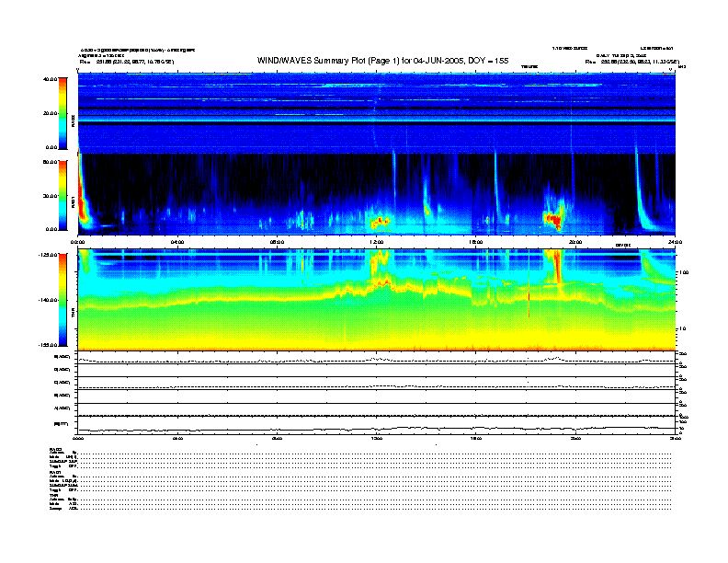Click the WIND/WAVES Summary Plot title

382,61
